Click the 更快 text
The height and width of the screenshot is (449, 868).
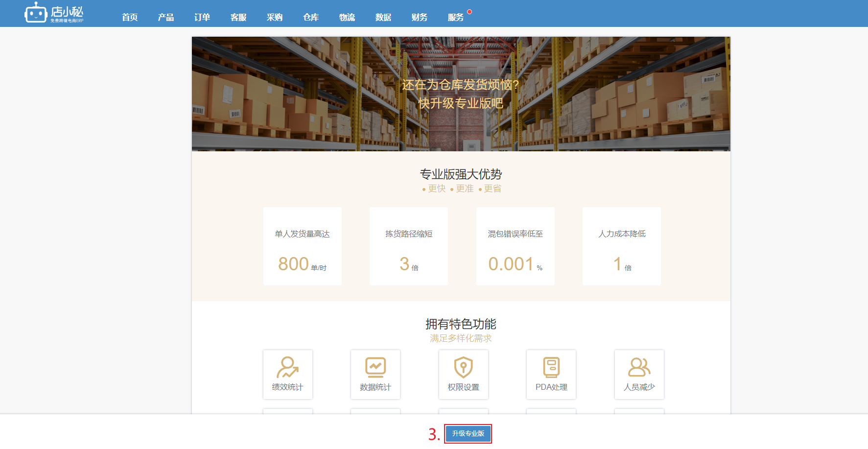tap(437, 189)
